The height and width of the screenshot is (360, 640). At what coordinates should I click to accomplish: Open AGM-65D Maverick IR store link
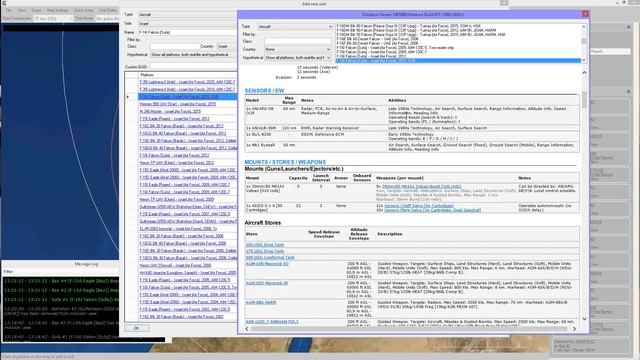[x=267, y=283]
